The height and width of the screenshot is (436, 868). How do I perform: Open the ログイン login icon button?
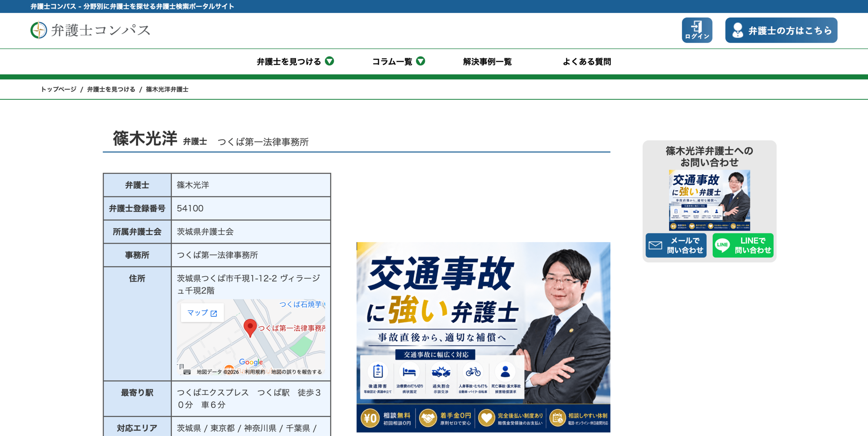(697, 30)
